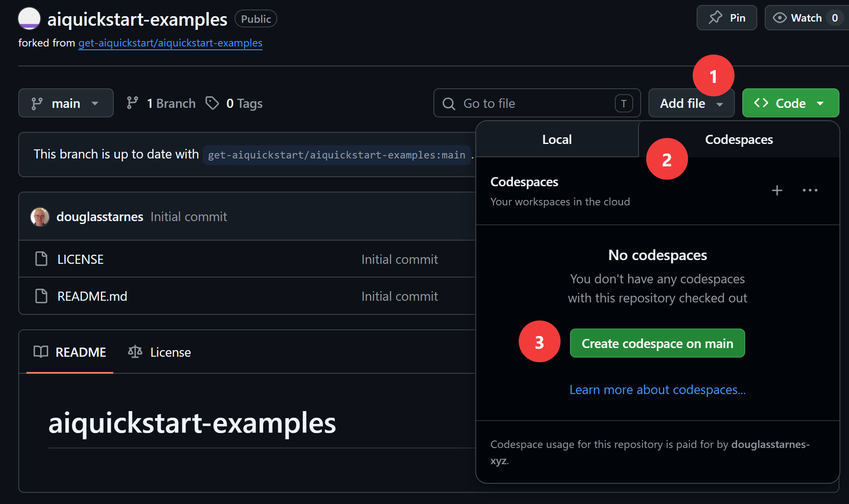The image size is (849, 504).
Task: Open douglasstarnes profile link
Action: [100, 217]
